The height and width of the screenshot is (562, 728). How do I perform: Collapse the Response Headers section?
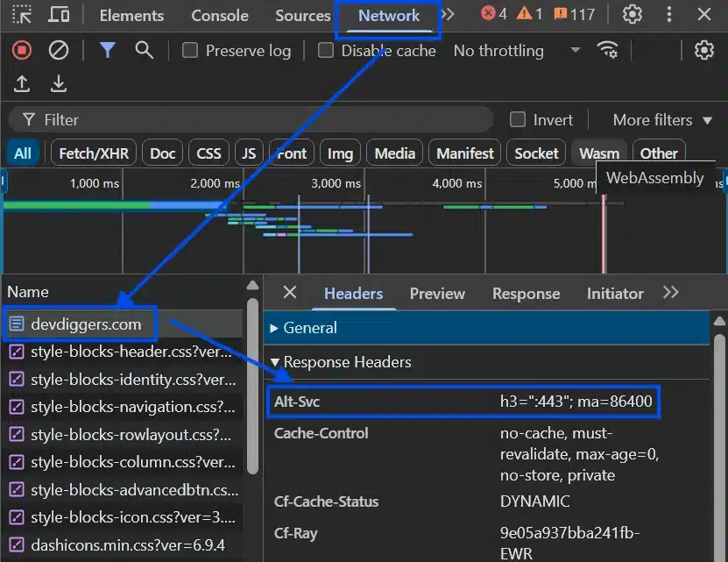pos(486,361)
